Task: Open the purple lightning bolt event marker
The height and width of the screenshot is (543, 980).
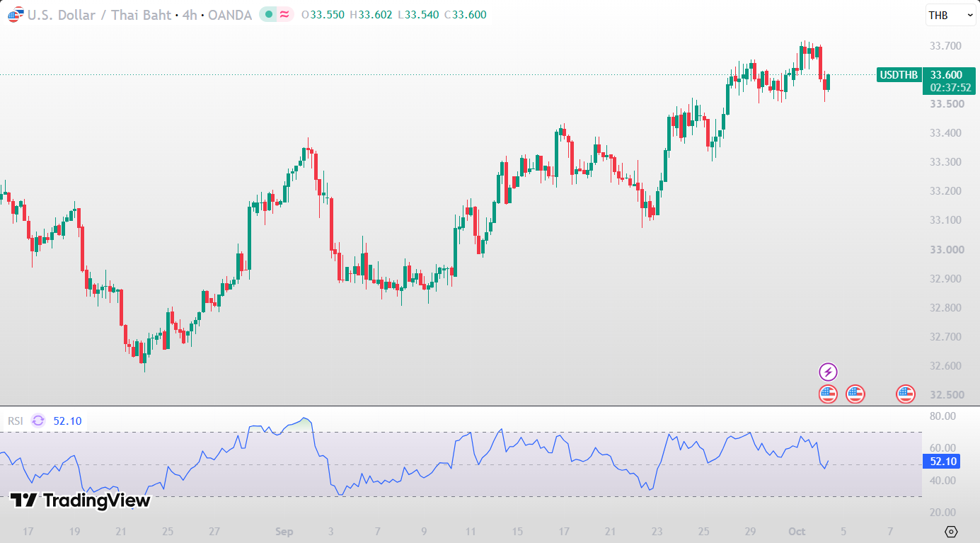Action: (x=828, y=372)
